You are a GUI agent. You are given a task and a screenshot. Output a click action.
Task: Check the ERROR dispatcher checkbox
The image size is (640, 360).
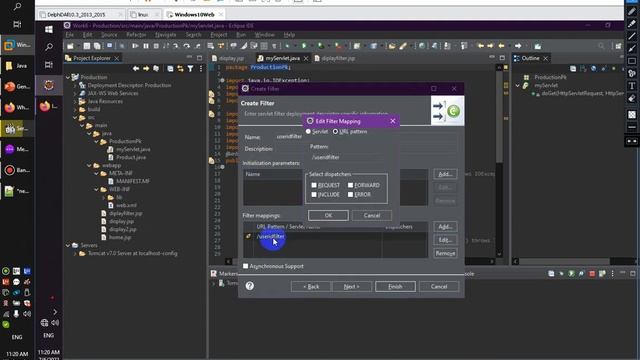point(350,194)
